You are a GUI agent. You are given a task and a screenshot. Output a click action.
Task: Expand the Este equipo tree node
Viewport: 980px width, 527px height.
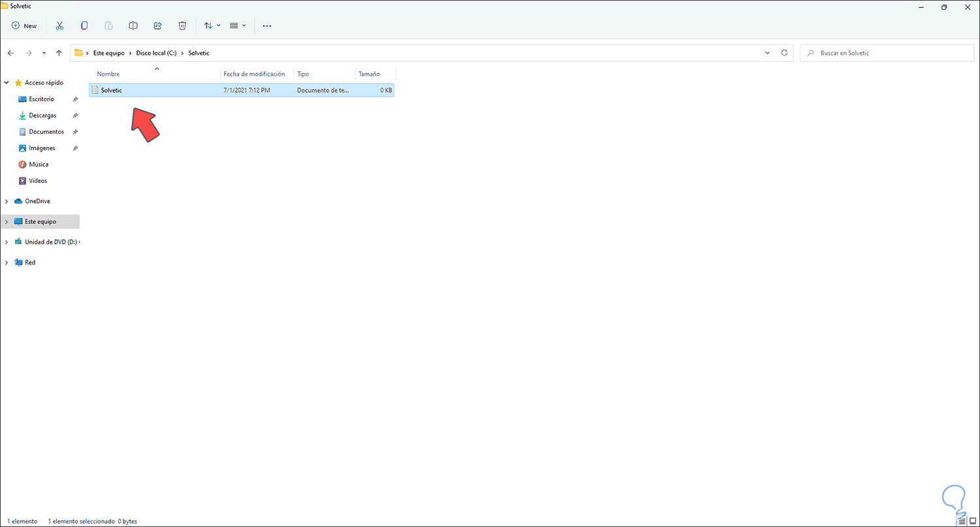coord(7,221)
